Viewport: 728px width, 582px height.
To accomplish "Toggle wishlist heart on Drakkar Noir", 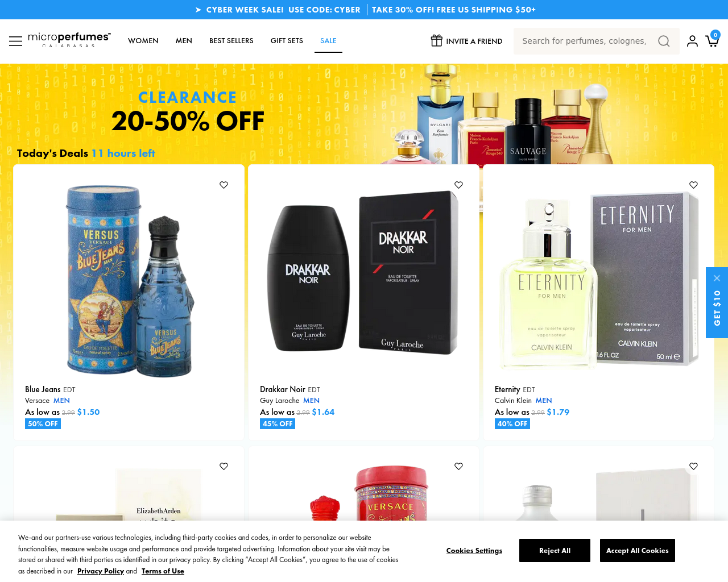I will tap(458, 185).
